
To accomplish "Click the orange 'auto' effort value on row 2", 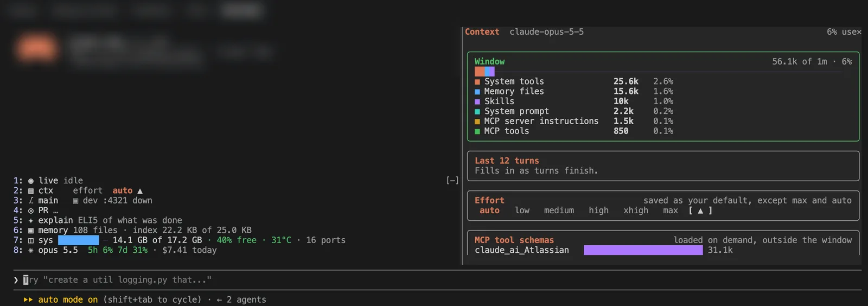I will coord(123,191).
